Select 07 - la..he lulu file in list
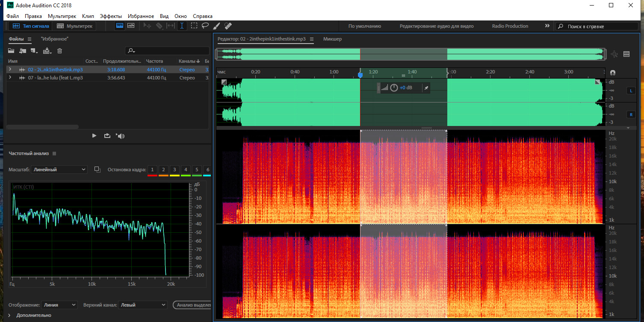 coord(55,78)
